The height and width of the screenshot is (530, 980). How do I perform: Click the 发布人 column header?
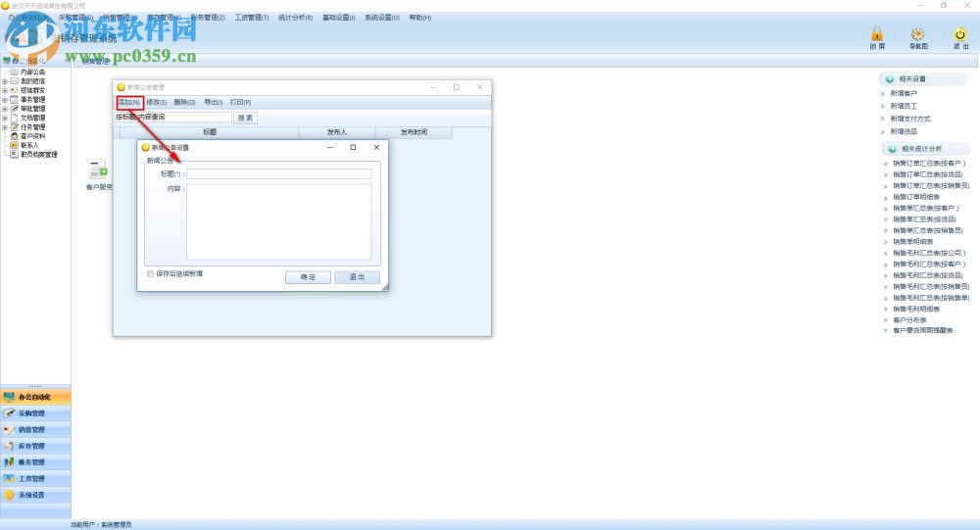(x=337, y=132)
